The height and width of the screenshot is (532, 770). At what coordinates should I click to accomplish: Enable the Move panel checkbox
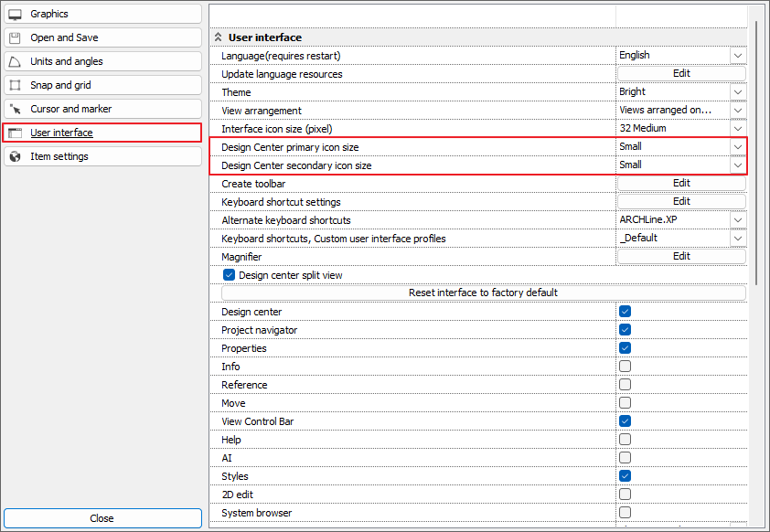tap(625, 403)
